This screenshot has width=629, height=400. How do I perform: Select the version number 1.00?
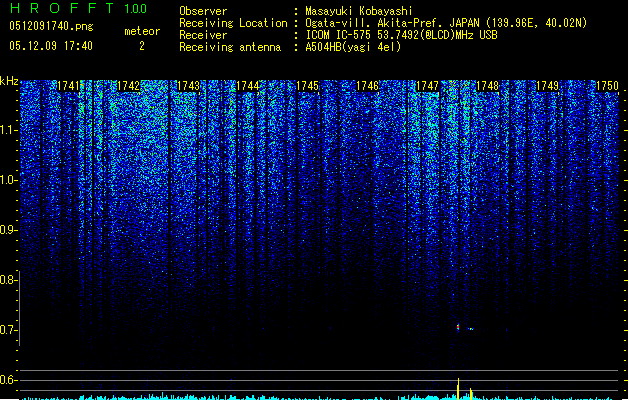[136, 8]
